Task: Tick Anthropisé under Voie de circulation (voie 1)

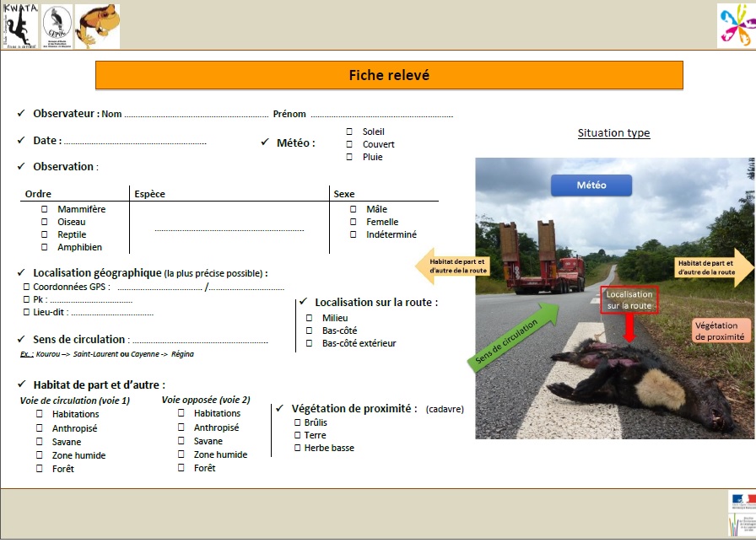Action: [x=40, y=427]
